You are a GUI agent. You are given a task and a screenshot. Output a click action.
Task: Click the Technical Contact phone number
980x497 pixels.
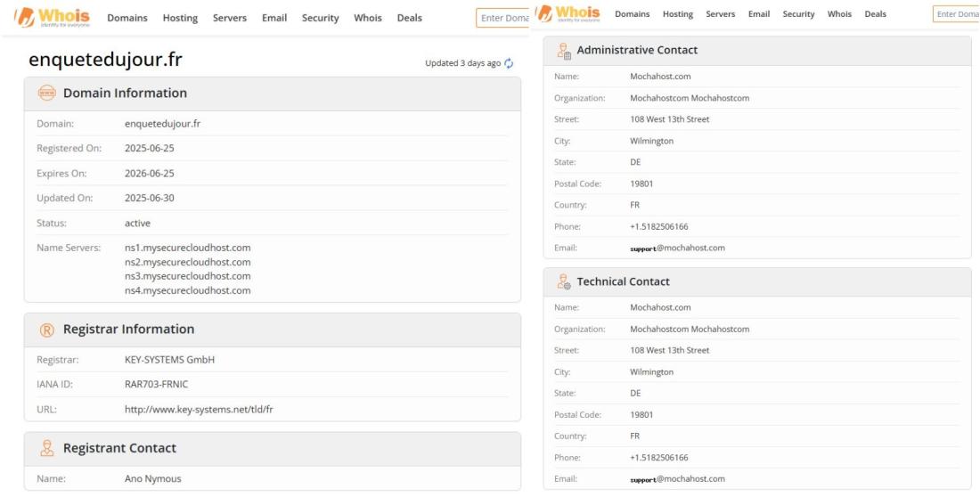pyautogui.click(x=658, y=458)
